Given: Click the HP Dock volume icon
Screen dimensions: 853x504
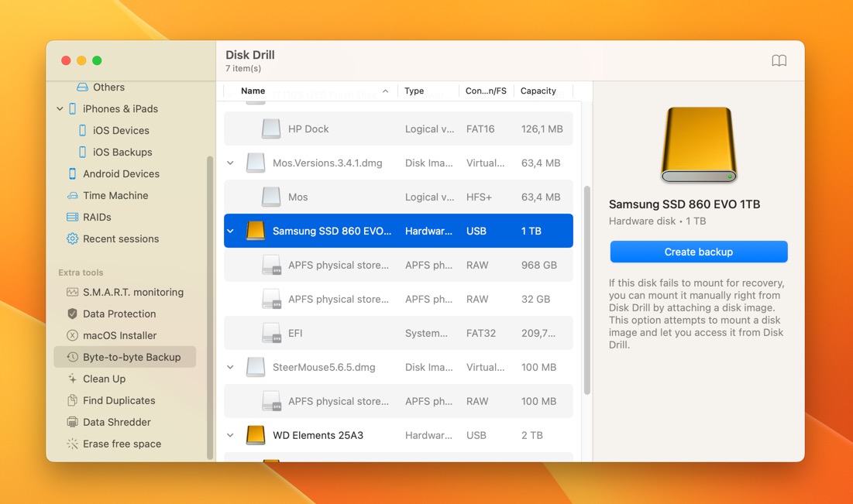Looking at the screenshot, I should tap(271, 129).
